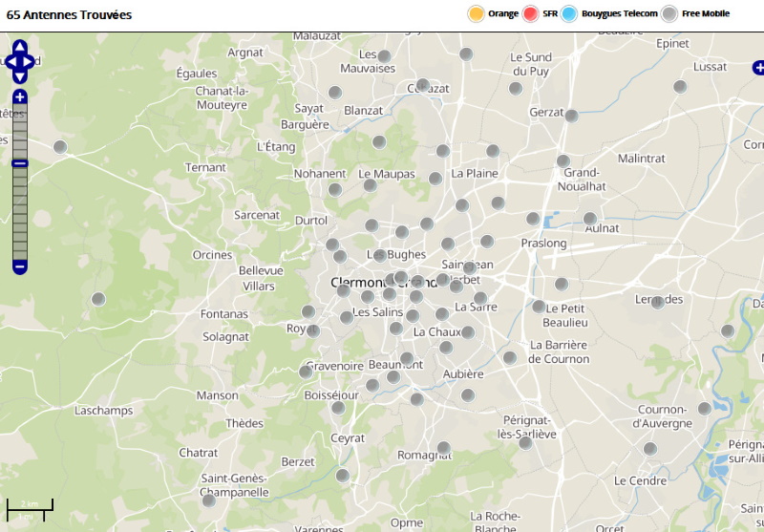This screenshot has width=764, height=532.
Task: Expand the layer switcher on right edge
Action: [x=758, y=67]
